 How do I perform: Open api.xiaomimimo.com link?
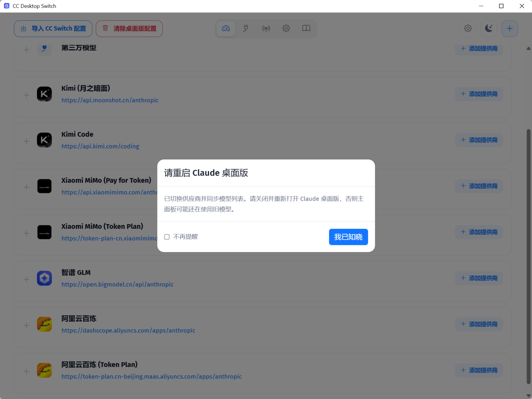(x=109, y=192)
